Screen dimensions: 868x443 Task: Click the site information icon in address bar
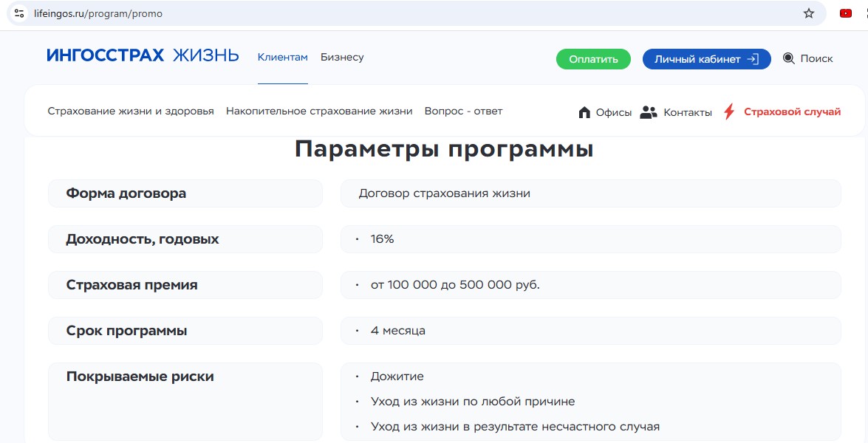point(19,13)
